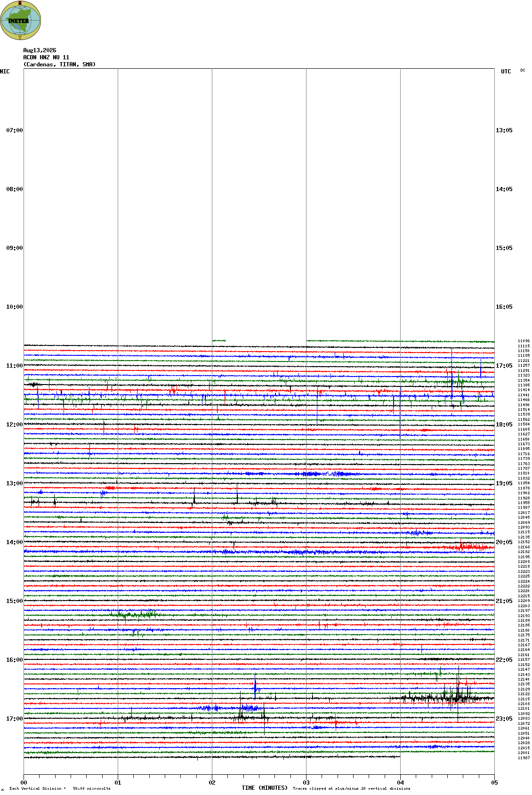Screen dimensions: 532x795
Task: Click the 12129 DC offset value
Action: coord(524,689)
